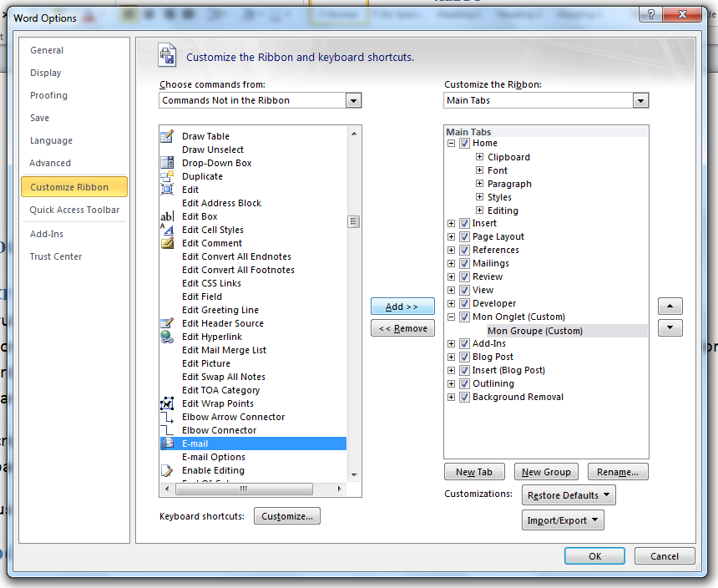This screenshot has width=718, height=588.
Task: Click the Duplicate command icon
Action: click(x=167, y=176)
